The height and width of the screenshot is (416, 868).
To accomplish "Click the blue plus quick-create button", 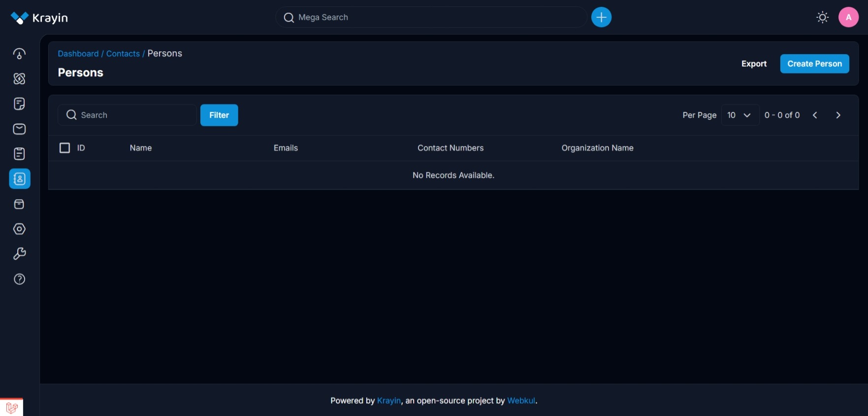I will coord(601,17).
